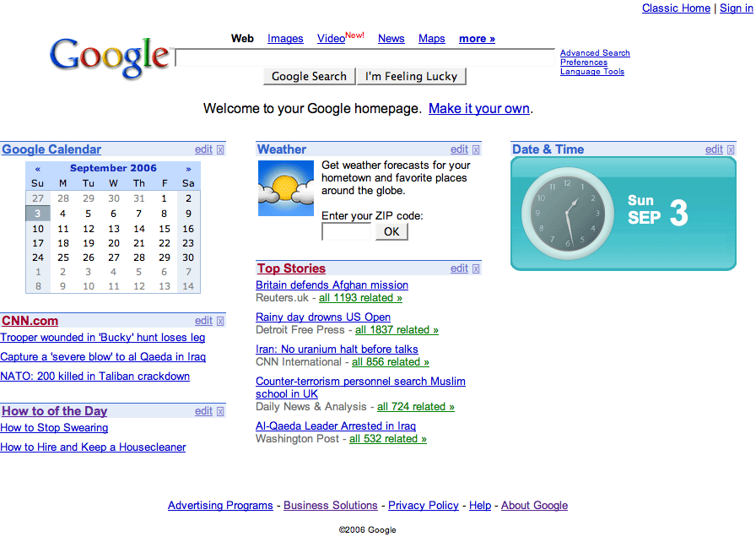Open Advanced Search link
The height and width of the screenshot is (542, 756).
coord(595,53)
